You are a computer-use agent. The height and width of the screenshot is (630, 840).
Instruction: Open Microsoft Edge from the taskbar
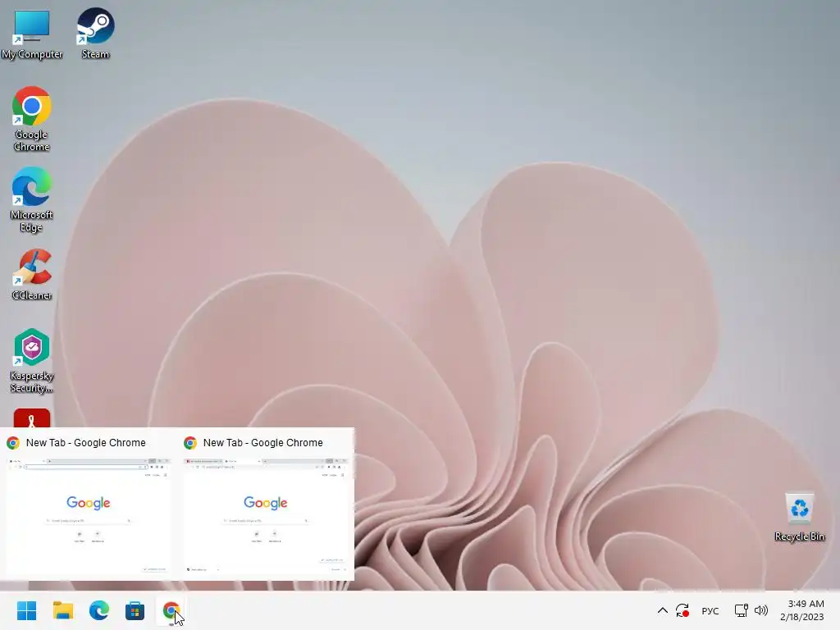tap(99, 610)
